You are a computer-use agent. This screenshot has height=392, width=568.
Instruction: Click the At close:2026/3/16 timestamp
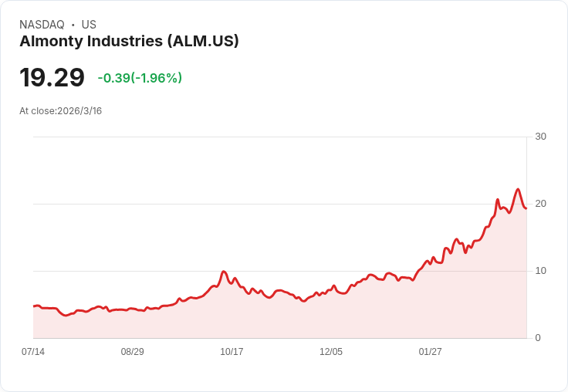tap(60, 111)
